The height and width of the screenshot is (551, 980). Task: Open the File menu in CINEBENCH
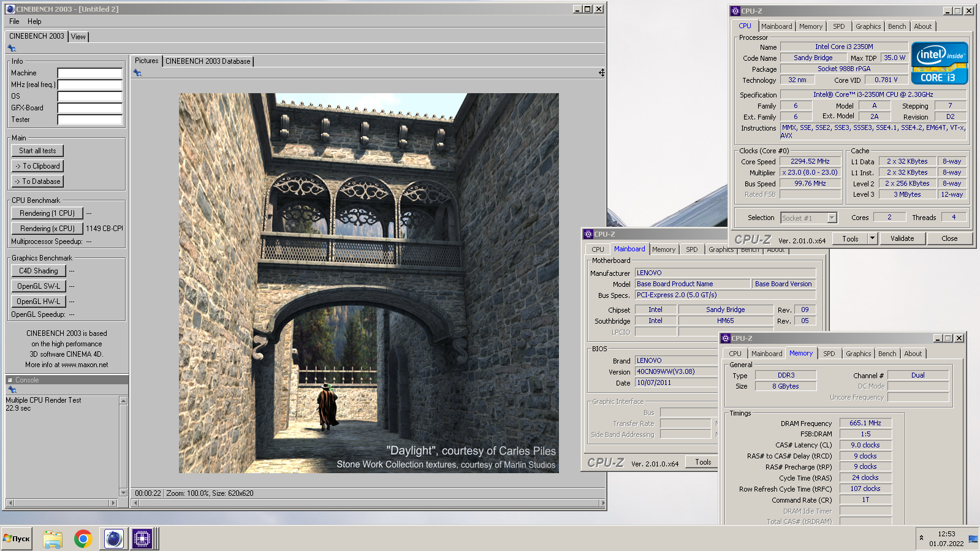(x=14, y=21)
